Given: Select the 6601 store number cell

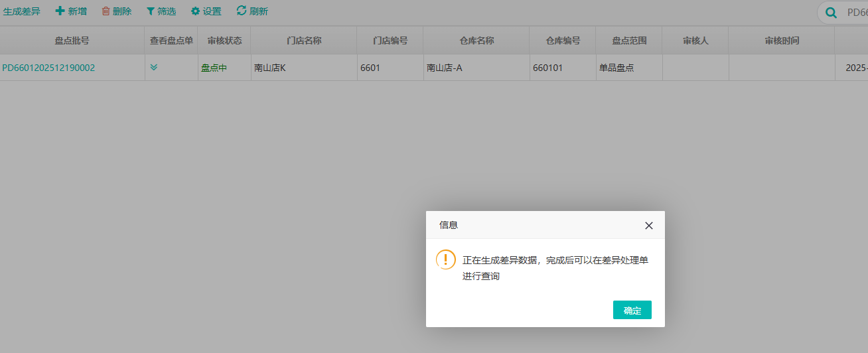Looking at the screenshot, I should click(390, 68).
